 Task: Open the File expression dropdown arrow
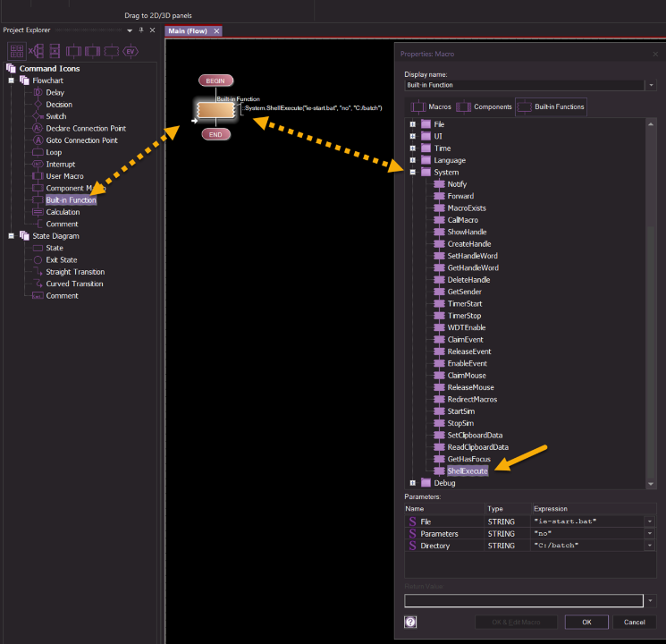[x=652, y=521]
